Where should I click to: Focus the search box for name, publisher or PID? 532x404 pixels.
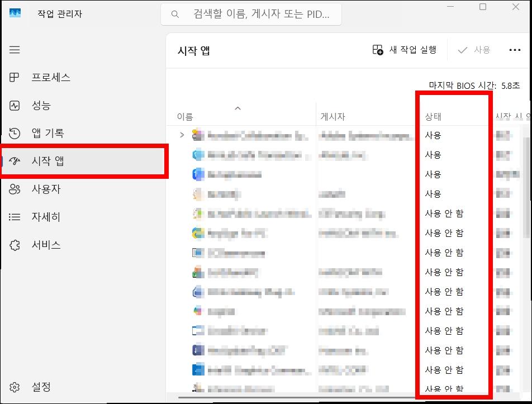click(251, 14)
